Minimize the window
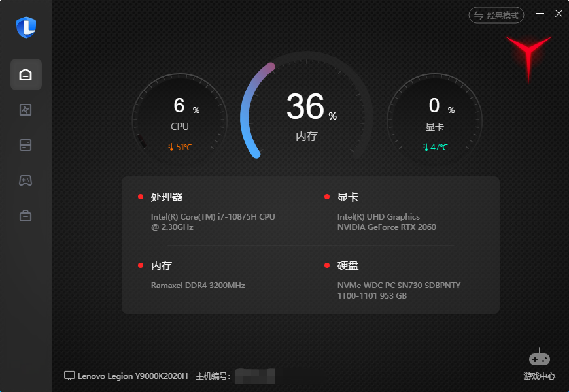This screenshot has height=392, width=569. tap(540, 14)
